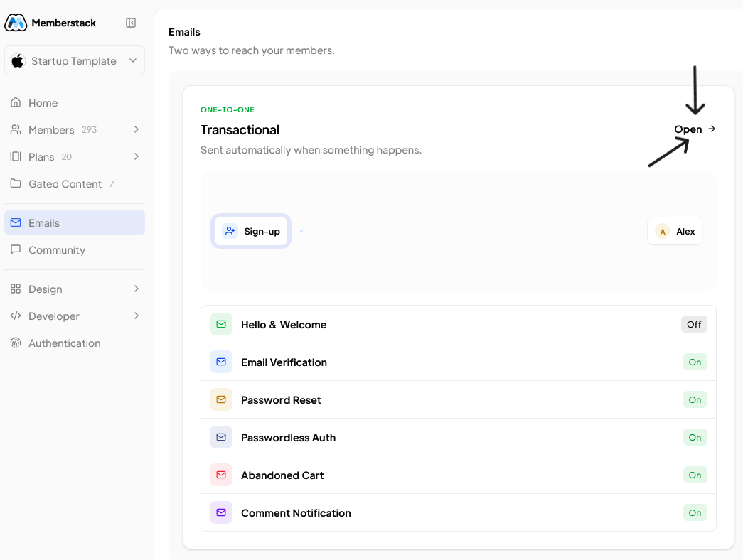The height and width of the screenshot is (560, 743).
Task: Toggle the On status for Comment Notification
Action: (695, 512)
